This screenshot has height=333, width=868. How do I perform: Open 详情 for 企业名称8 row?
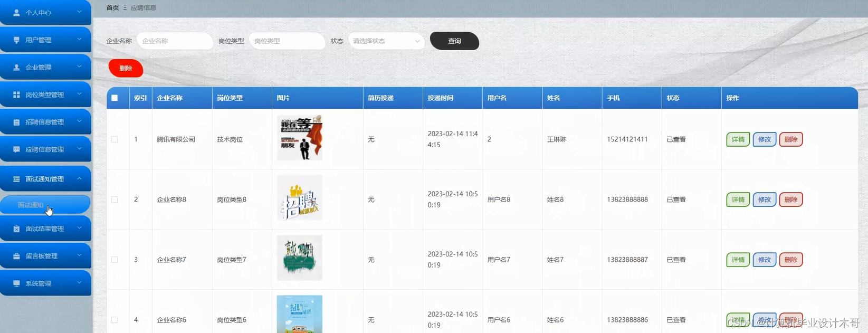(738, 199)
